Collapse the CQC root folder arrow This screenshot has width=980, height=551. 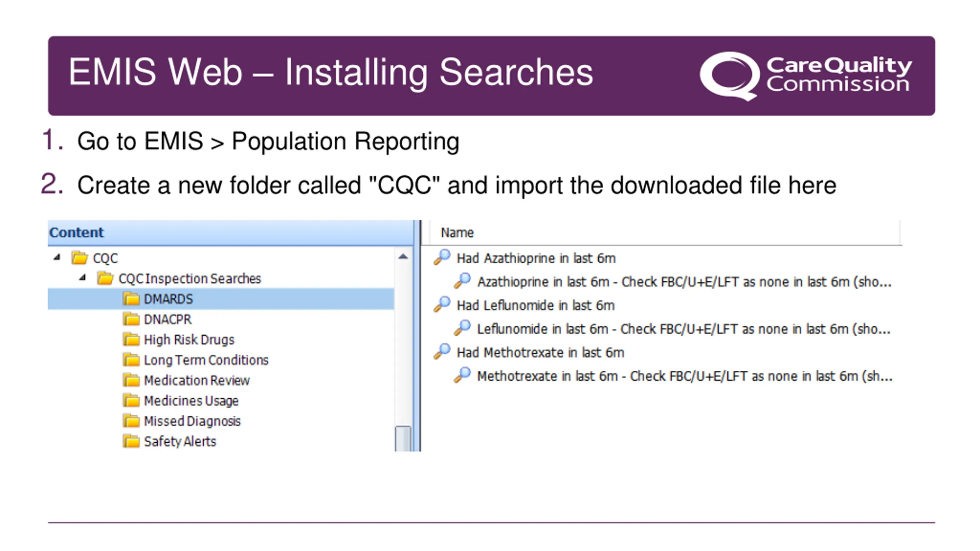(57, 257)
